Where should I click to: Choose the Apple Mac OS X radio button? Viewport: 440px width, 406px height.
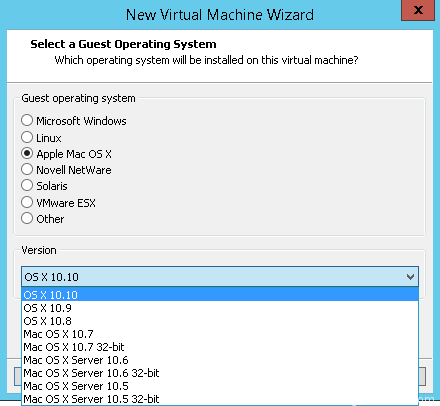[27, 153]
